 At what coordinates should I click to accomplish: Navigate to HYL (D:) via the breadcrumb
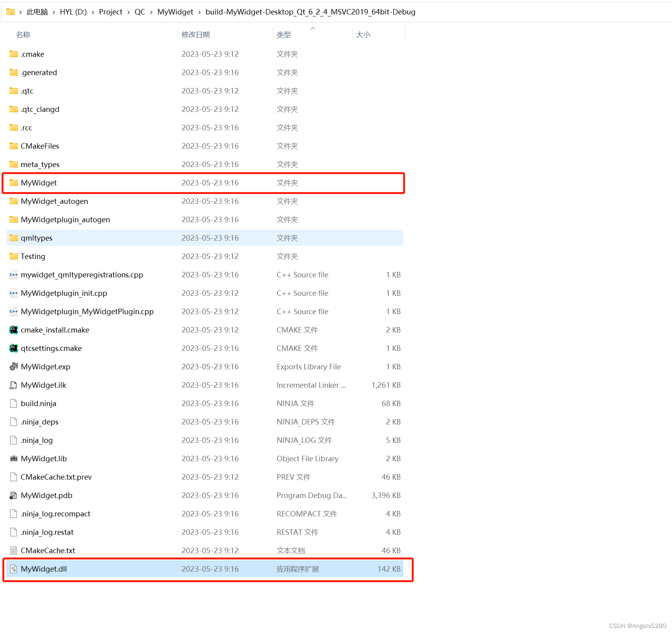(73, 12)
